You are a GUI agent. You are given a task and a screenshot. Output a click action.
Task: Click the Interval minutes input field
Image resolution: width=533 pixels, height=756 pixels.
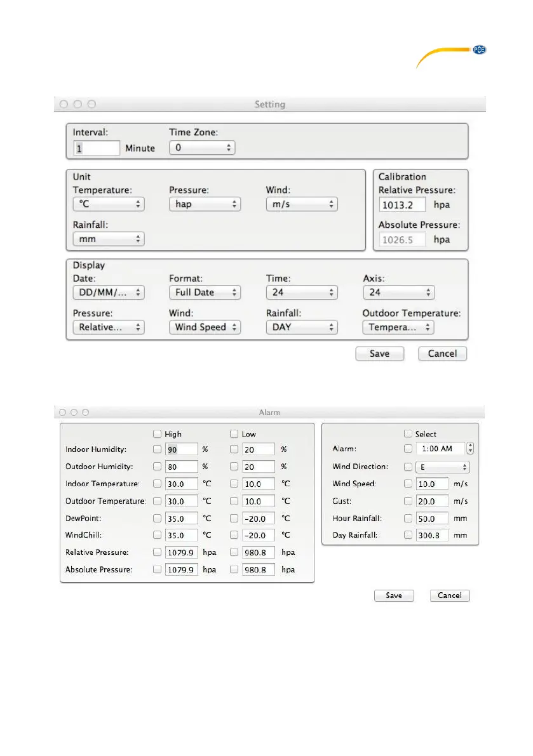(97, 148)
